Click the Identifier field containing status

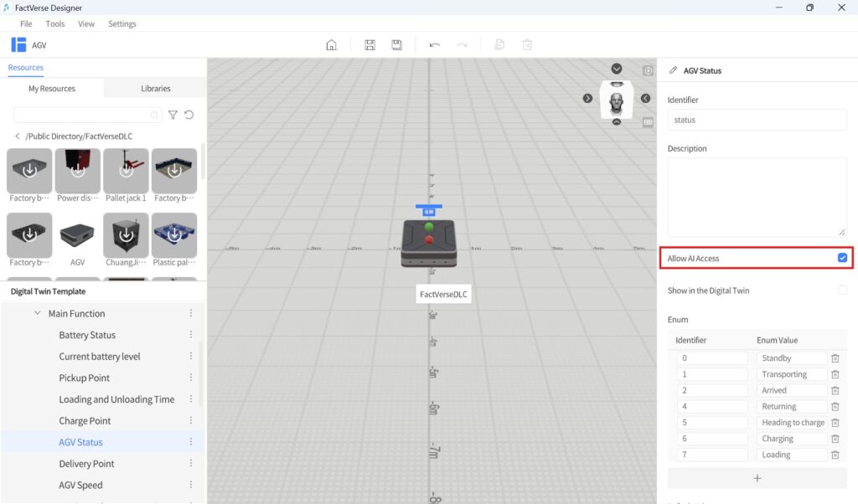click(757, 120)
